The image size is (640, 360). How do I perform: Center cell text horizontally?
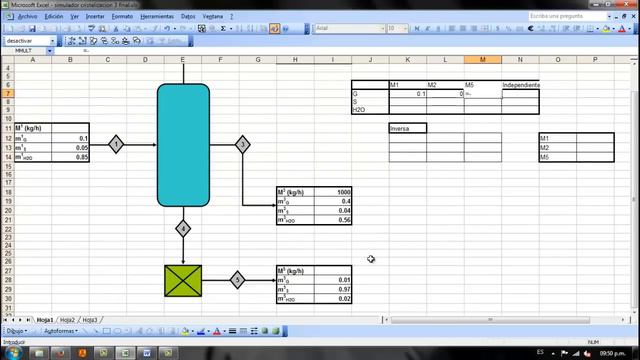pyautogui.click(x=463, y=29)
